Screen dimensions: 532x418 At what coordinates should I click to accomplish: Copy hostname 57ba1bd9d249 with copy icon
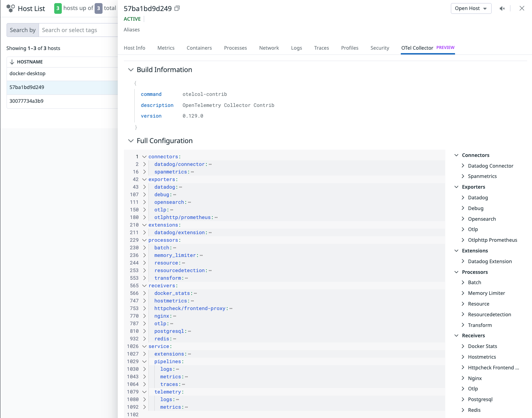point(177,8)
